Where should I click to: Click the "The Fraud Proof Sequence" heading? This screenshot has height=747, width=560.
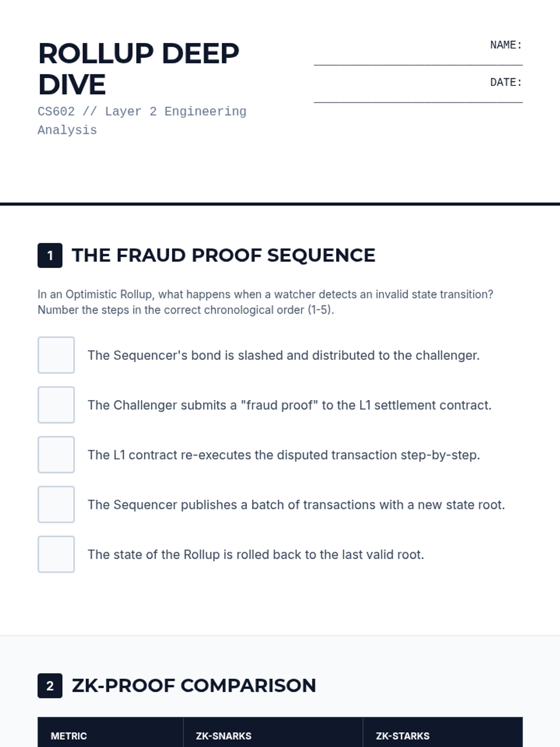[223, 255]
